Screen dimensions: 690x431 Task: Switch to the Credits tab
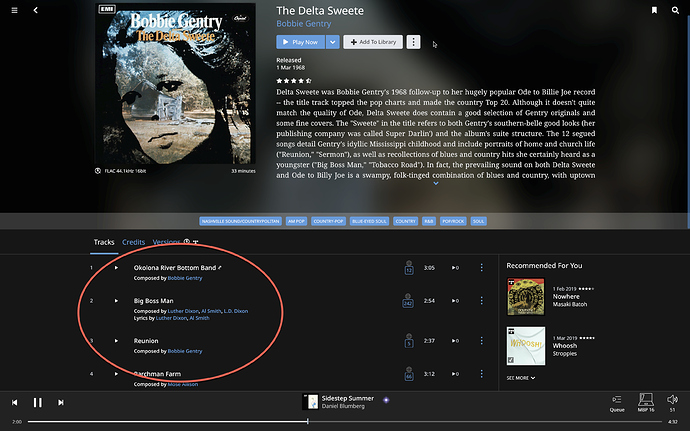tap(133, 242)
